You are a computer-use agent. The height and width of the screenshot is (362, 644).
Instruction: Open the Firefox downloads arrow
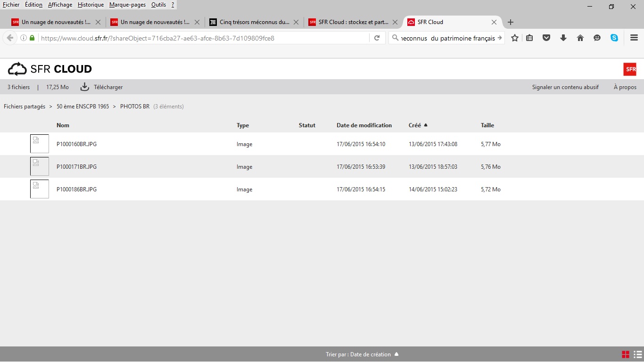pos(563,38)
